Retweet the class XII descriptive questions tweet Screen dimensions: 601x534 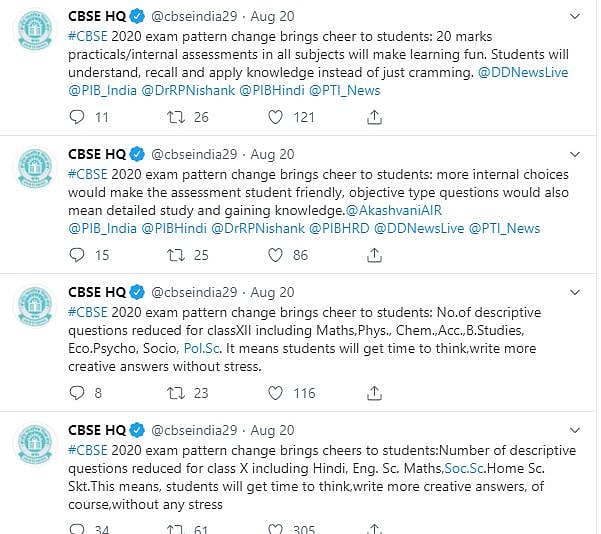click(x=176, y=393)
